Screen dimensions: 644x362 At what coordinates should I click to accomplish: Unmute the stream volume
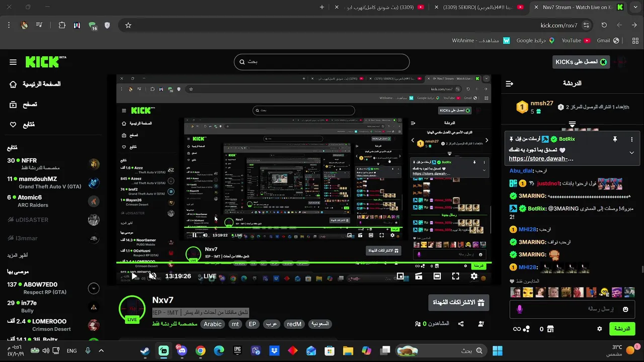(152, 276)
